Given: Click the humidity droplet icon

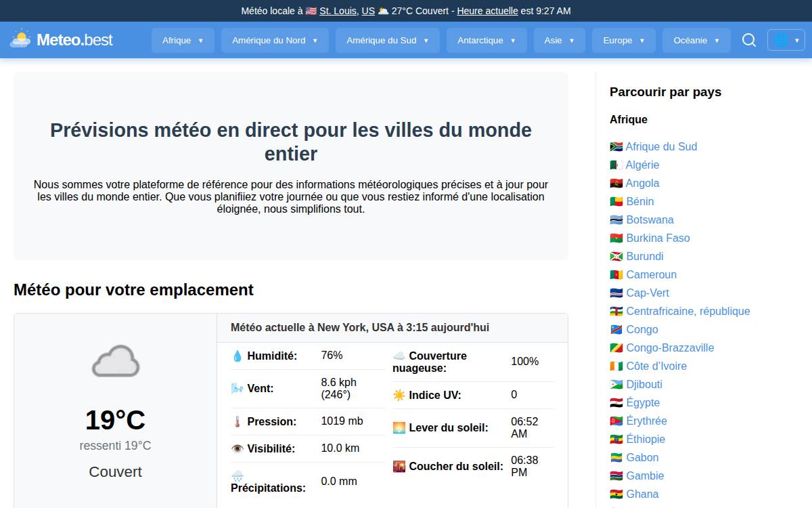Looking at the screenshot, I should pos(237,356).
